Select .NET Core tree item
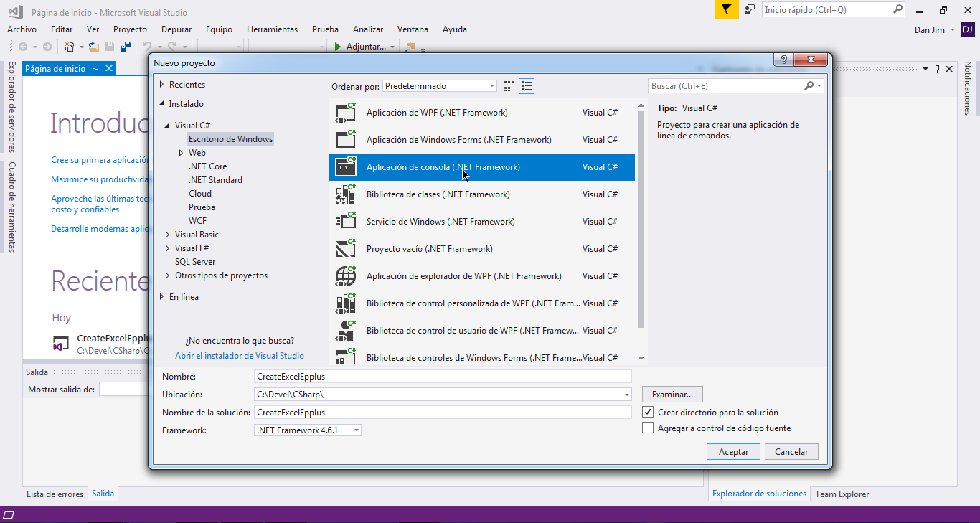 207,166
